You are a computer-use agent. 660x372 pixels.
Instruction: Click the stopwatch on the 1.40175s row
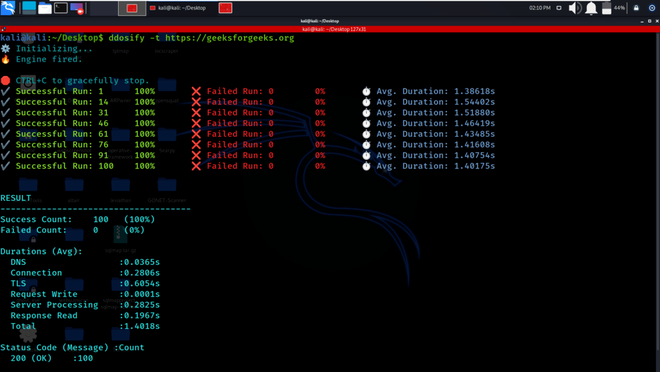pyautogui.click(x=366, y=166)
